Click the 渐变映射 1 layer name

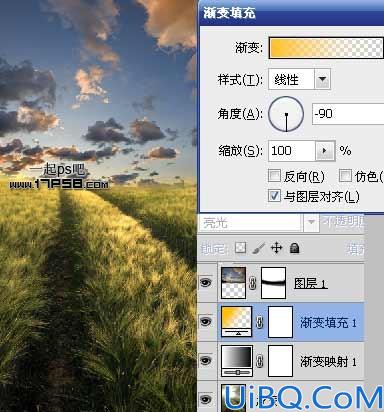point(328,362)
